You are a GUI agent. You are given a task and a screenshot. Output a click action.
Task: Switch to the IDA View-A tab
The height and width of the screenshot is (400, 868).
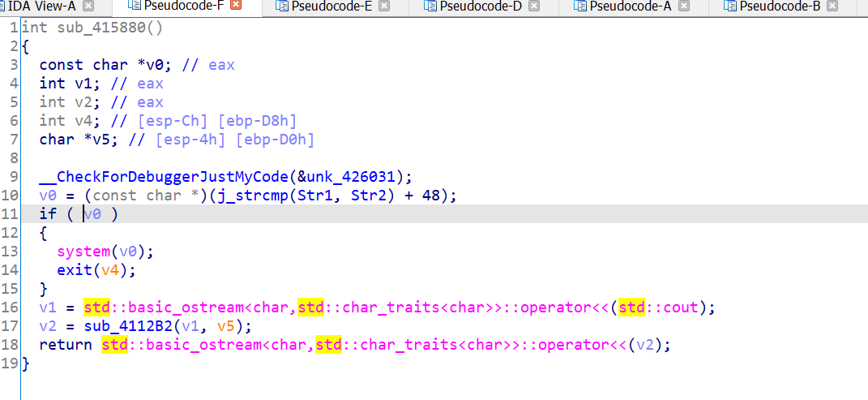click(41, 6)
